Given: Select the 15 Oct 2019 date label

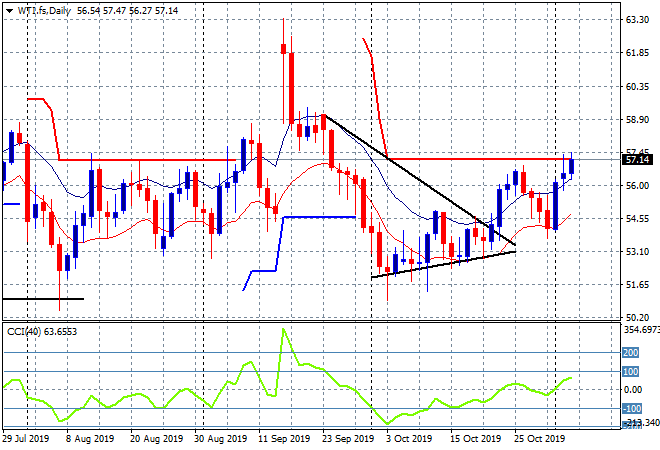Looking at the screenshot, I should click(x=475, y=439).
